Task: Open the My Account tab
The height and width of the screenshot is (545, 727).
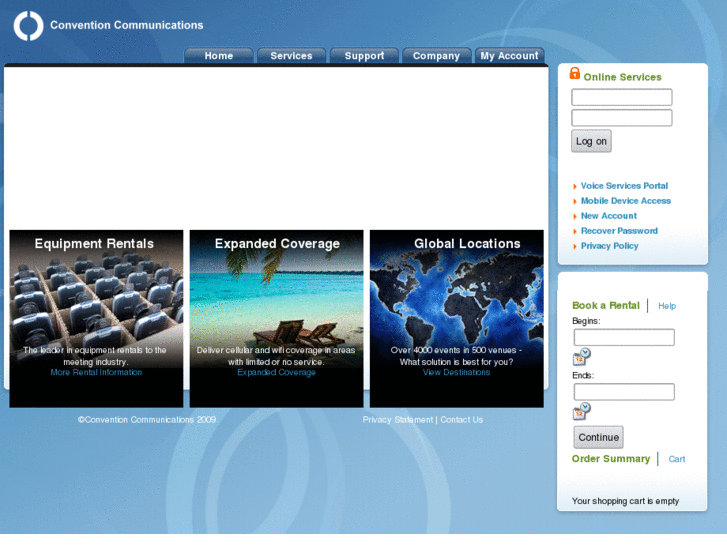Action: 509,56
